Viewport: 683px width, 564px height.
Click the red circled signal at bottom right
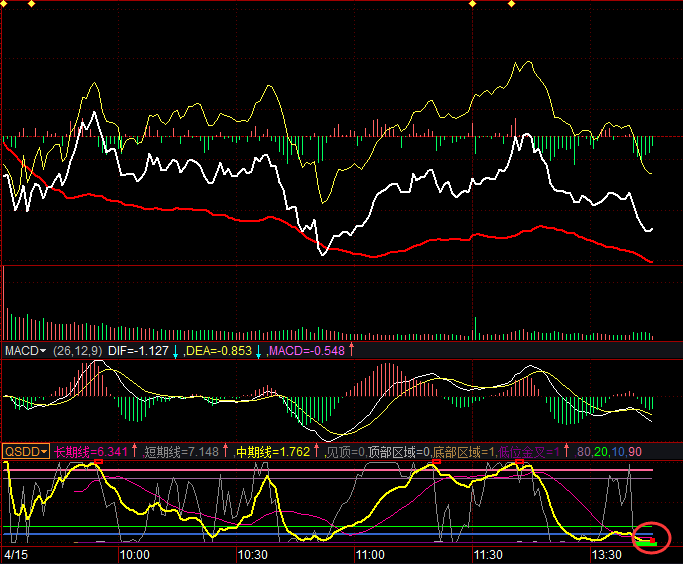[x=651, y=539]
